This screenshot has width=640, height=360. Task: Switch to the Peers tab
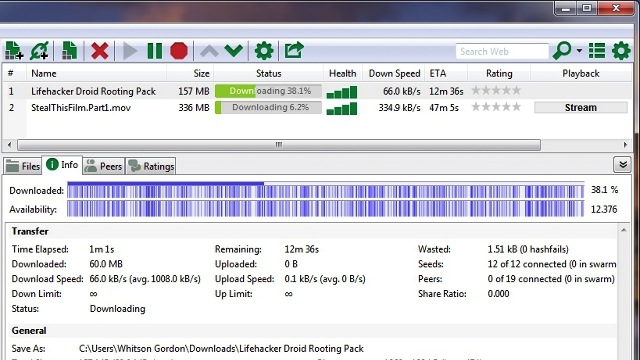pos(104,166)
